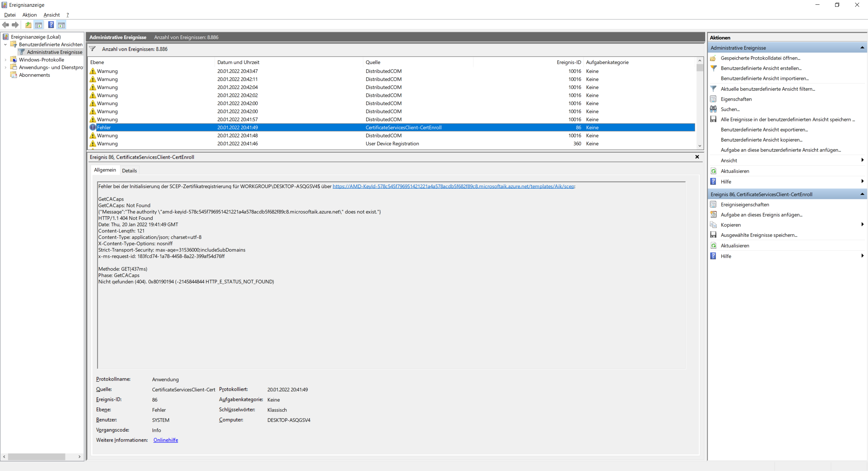Collapse Administrative Ereignisse actions section
868x471 pixels.
[x=862, y=48]
